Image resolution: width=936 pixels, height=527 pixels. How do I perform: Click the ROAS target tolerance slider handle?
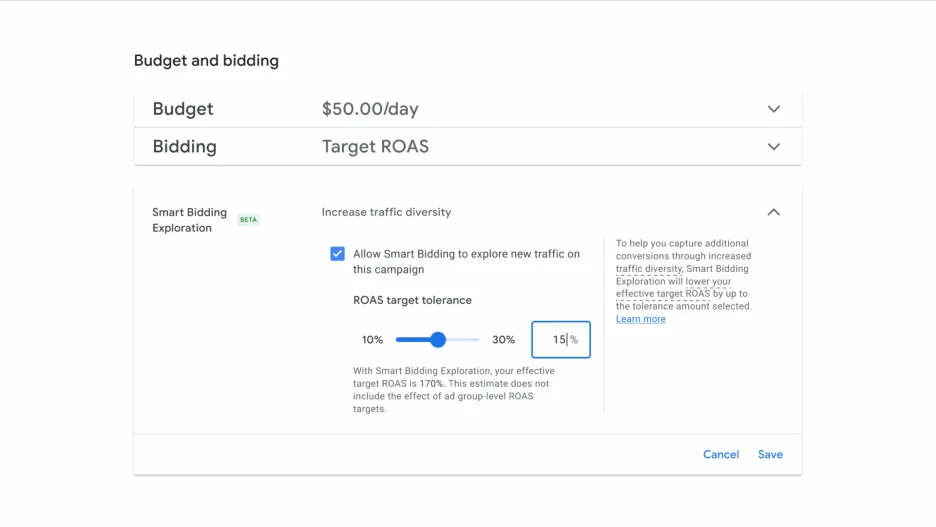tap(438, 340)
